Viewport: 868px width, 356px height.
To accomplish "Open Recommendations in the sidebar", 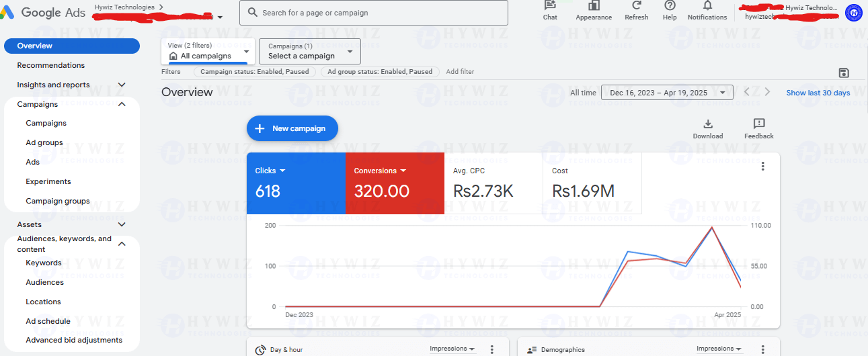I will tap(51, 65).
